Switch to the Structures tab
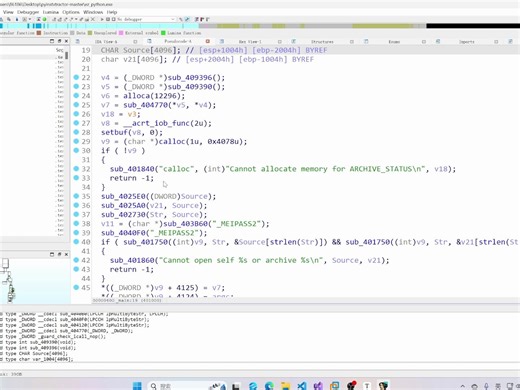The image size is (520, 390). [x=322, y=42]
